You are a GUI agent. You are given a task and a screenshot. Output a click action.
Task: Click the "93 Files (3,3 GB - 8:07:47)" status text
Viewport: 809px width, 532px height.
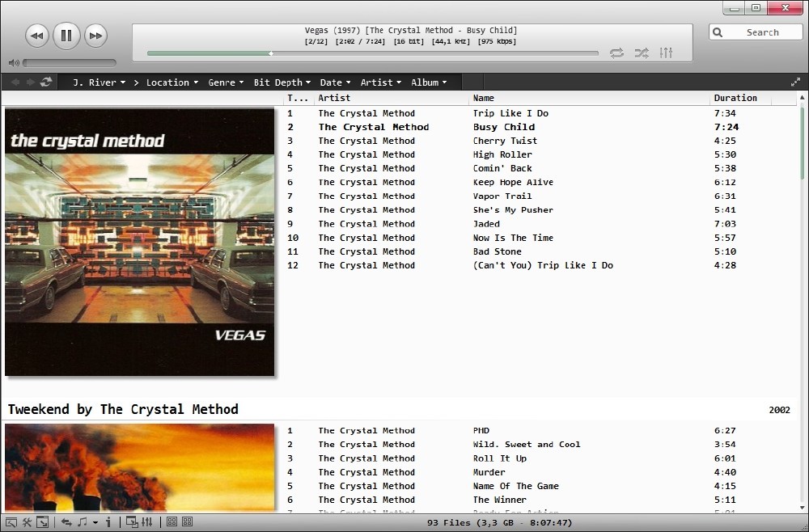(x=499, y=523)
